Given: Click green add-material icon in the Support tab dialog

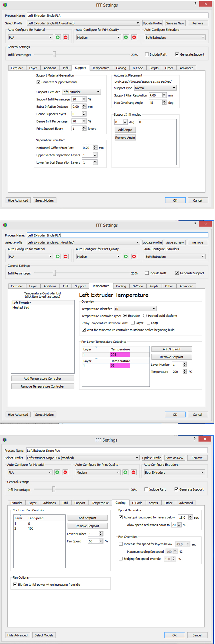Looking at the screenshot, I should pyautogui.click(x=58, y=37).
